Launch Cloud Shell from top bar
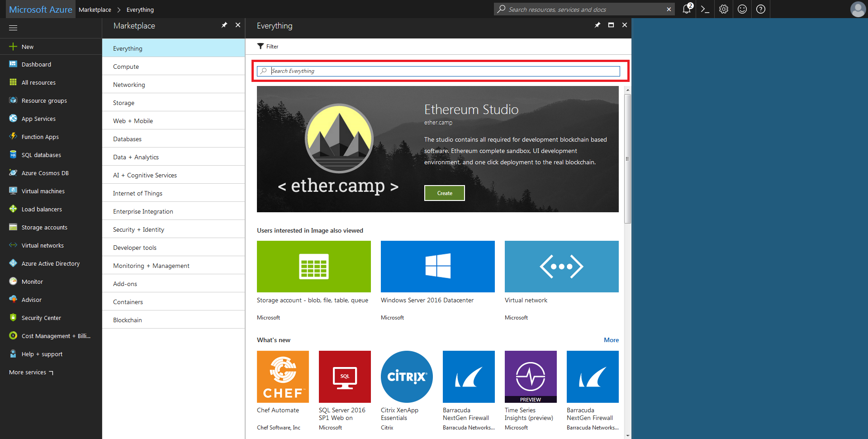The width and height of the screenshot is (868, 439). click(705, 9)
